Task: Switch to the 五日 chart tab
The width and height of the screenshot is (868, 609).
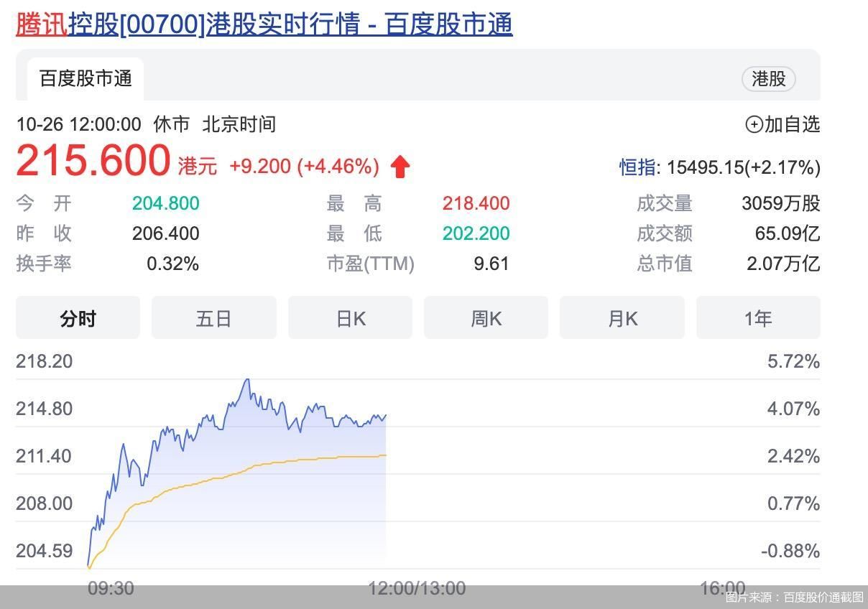Action: point(213,317)
